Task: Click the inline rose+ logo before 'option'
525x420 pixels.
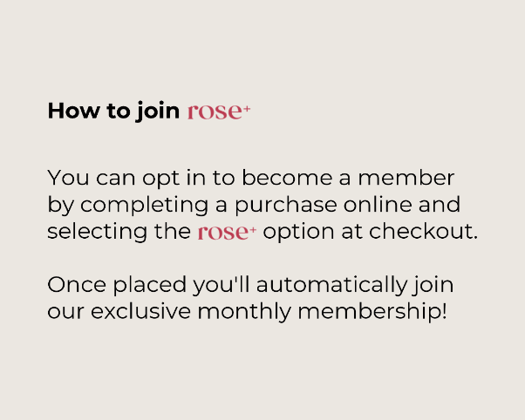Action: (227, 232)
